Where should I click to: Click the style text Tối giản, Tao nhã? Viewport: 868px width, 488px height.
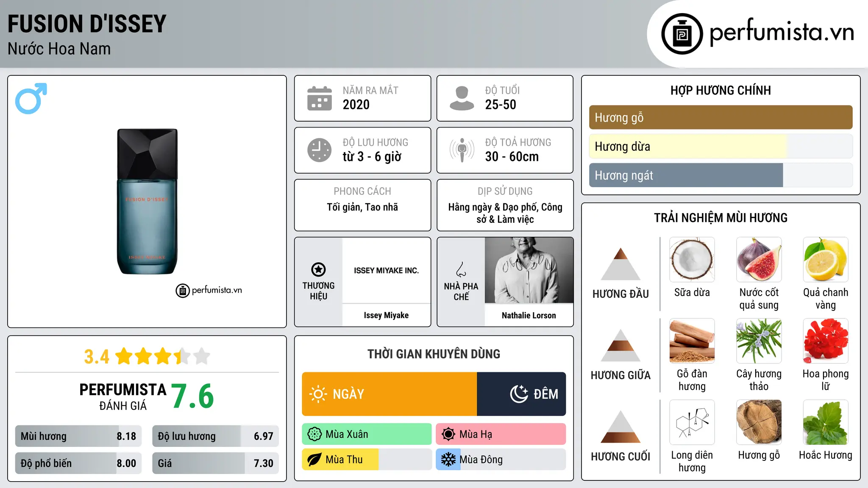pyautogui.click(x=362, y=207)
